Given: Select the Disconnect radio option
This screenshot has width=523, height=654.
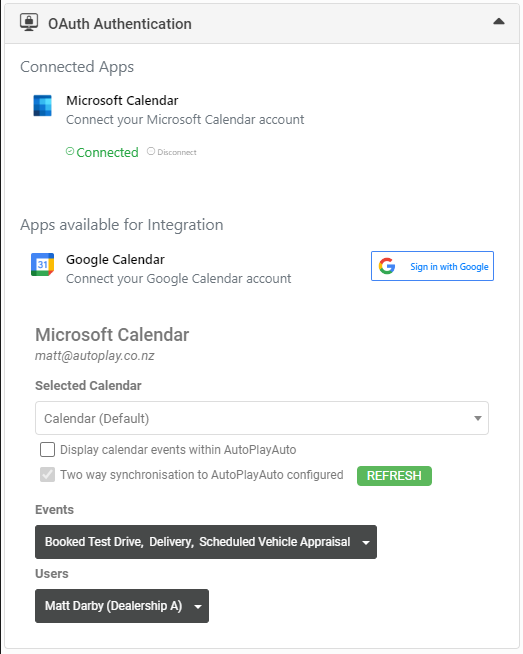Looking at the screenshot, I should click(151, 151).
